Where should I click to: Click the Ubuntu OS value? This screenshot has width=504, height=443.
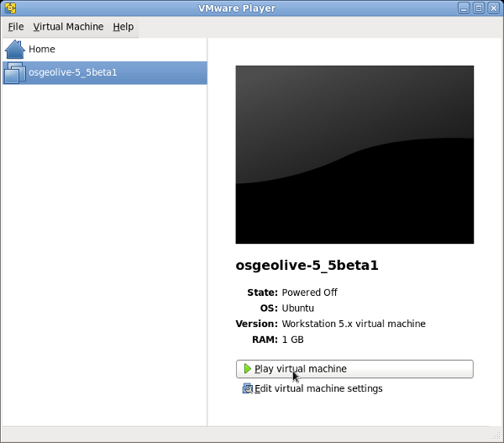tap(298, 309)
